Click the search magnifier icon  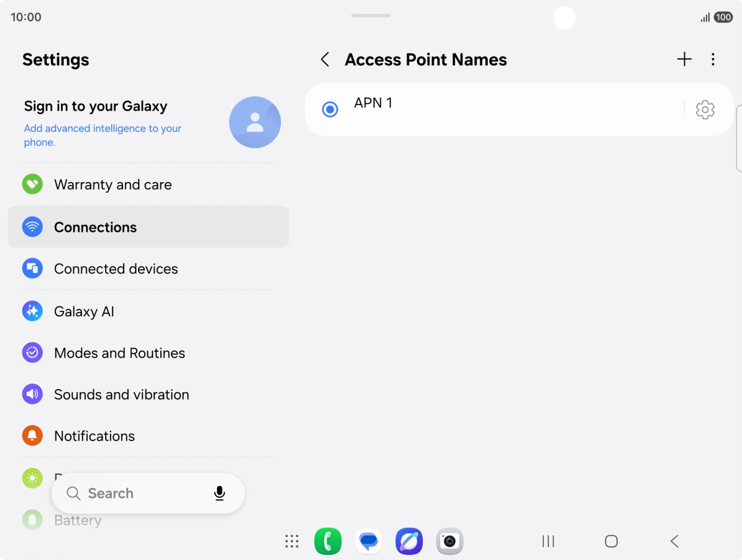(73, 493)
